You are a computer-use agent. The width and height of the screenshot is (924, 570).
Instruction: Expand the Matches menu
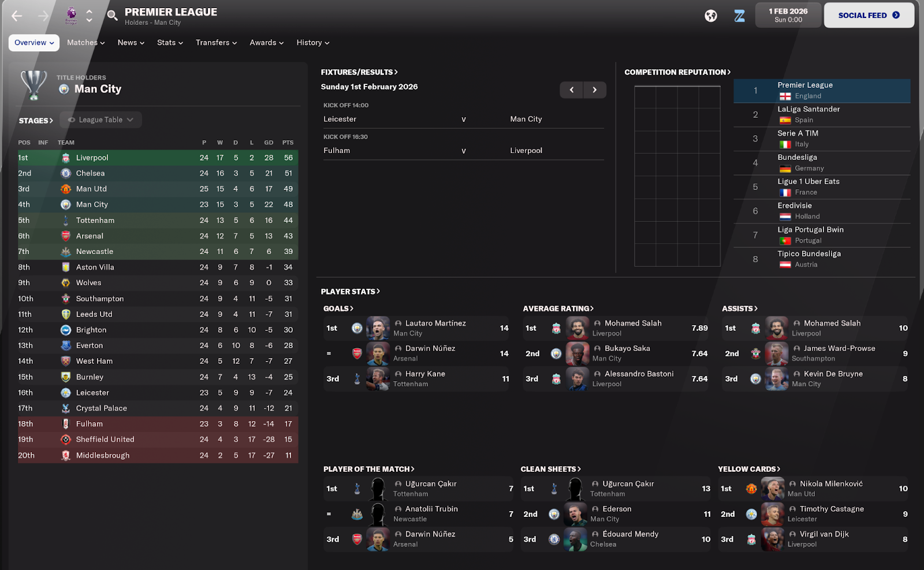click(85, 43)
